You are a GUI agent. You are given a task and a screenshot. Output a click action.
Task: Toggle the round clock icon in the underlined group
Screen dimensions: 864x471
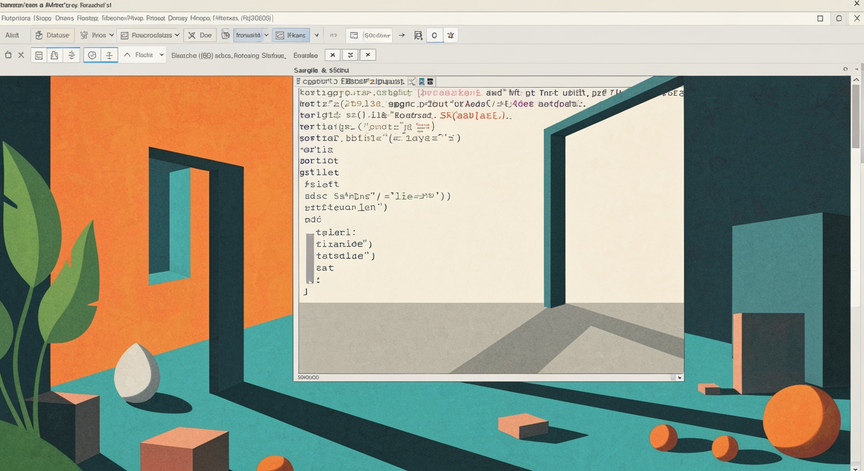(92, 55)
